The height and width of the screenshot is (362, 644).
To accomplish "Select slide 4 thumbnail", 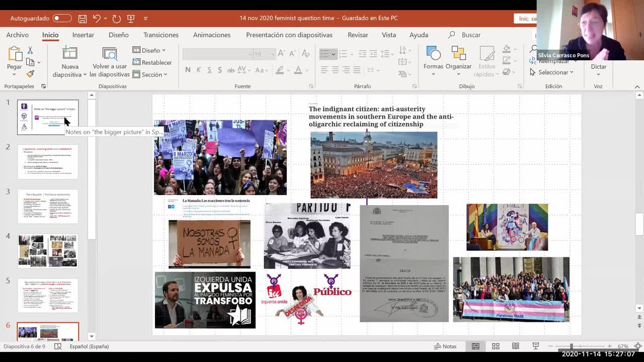I will [x=48, y=250].
